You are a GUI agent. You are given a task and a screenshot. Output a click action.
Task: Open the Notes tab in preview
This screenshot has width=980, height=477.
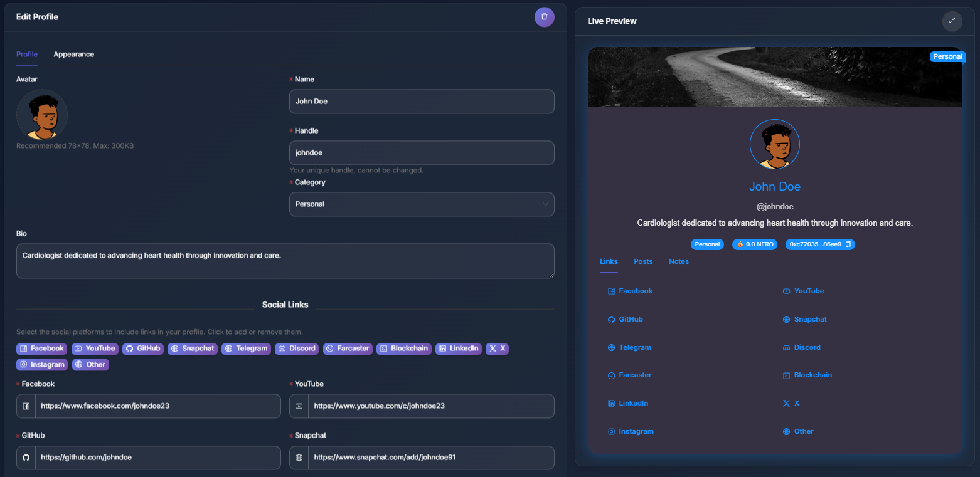678,261
